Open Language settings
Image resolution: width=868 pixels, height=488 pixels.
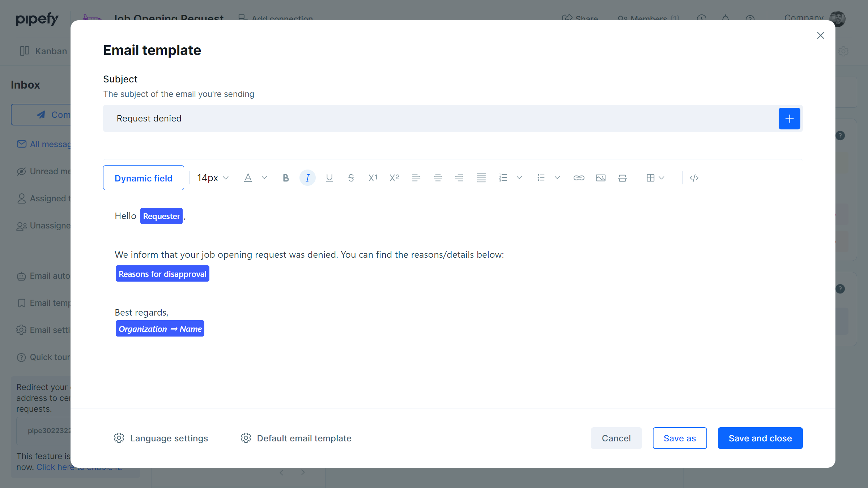tap(161, 438)
